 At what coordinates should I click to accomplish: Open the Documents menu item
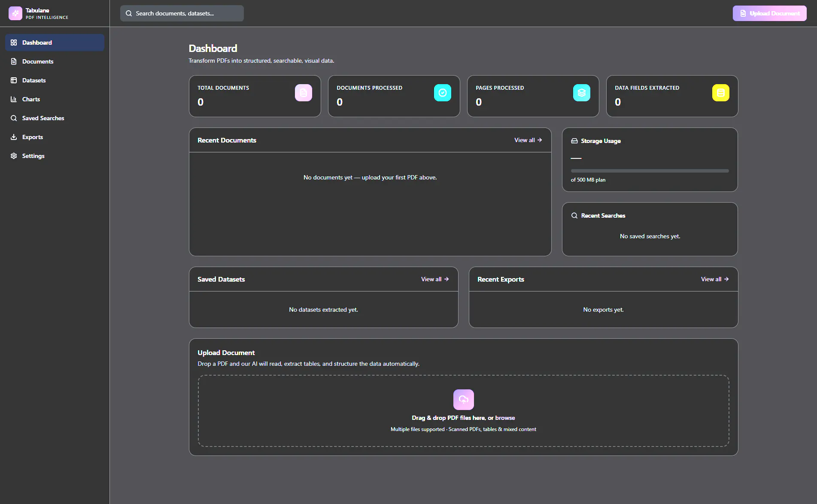tap(55, 61)
